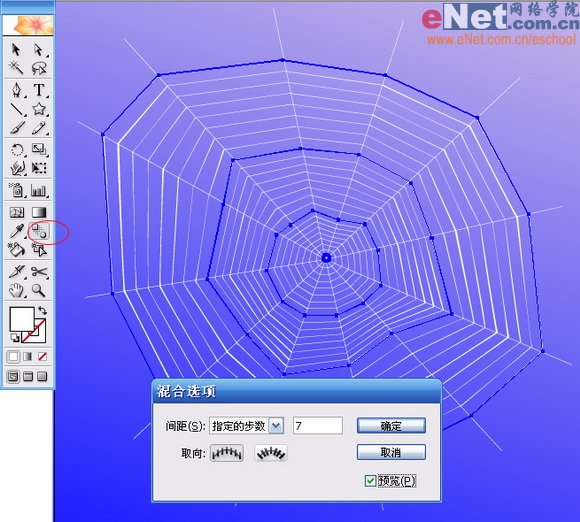Apply Gradient mode button below swatches
Screen dimensions: 580x522
pos(28,357)
